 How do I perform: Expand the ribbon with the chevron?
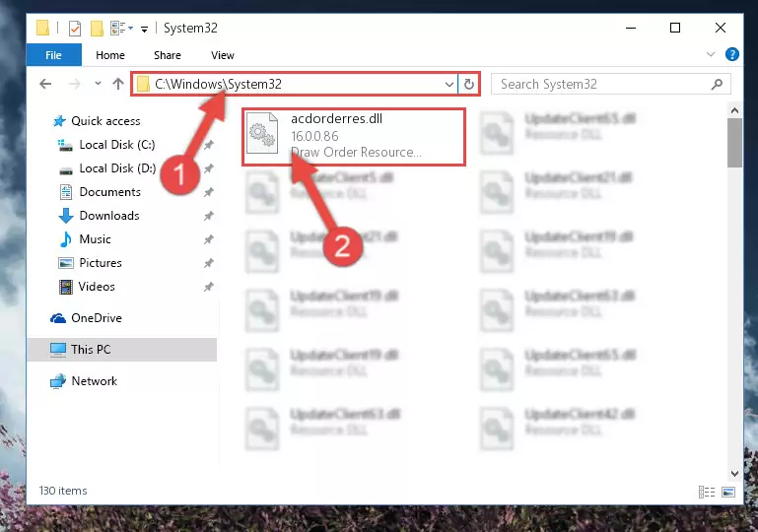coord(710,54)
